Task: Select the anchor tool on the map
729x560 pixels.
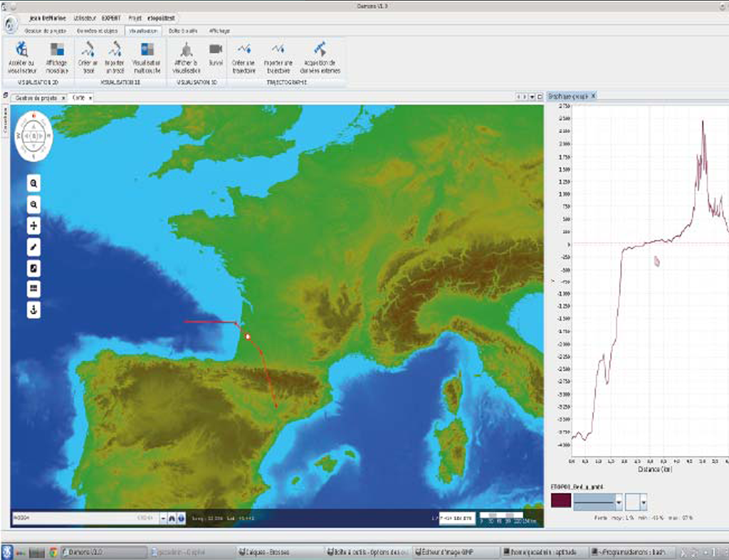Action: coord(33,310)
